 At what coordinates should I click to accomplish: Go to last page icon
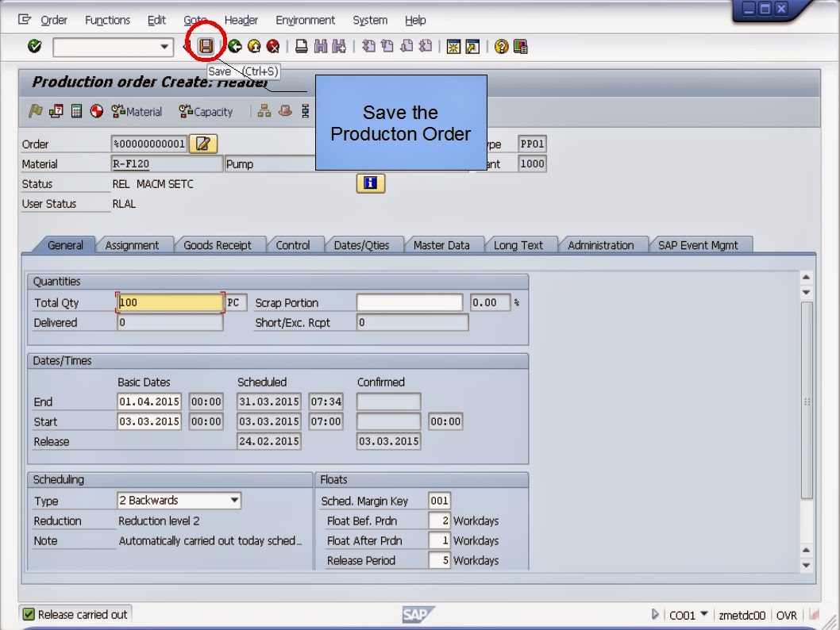click(426, 47)
